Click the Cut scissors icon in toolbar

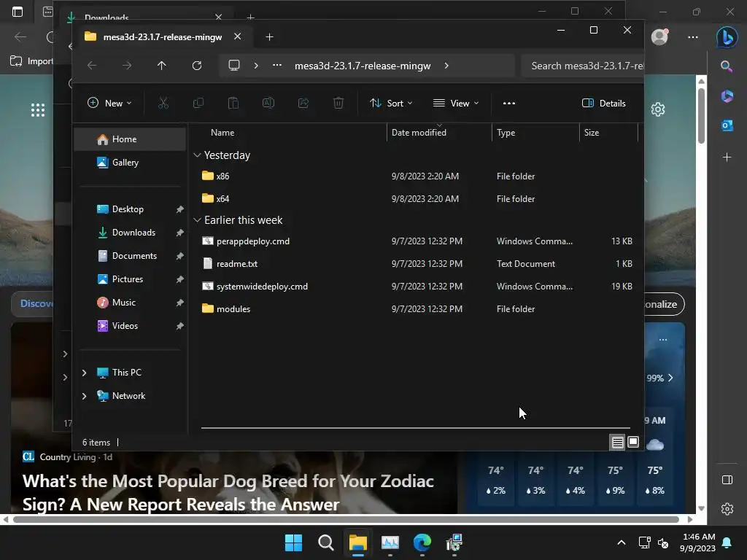[163, 103]
